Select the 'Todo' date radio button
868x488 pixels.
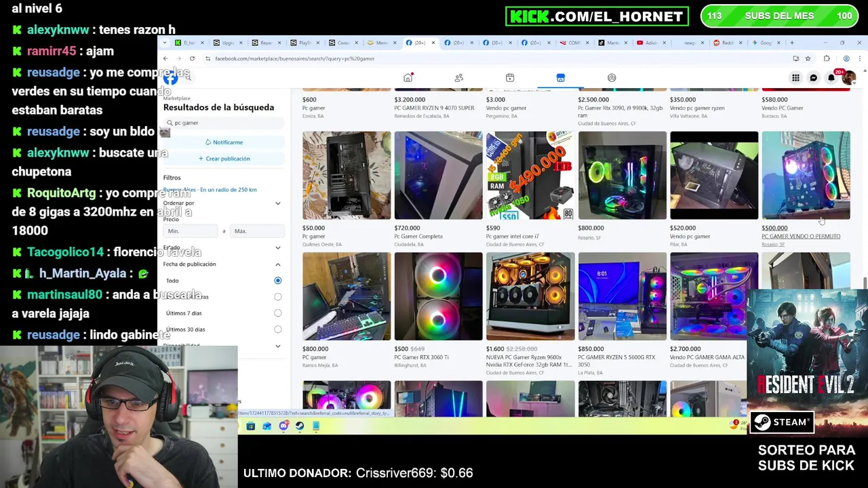point(277,281)
